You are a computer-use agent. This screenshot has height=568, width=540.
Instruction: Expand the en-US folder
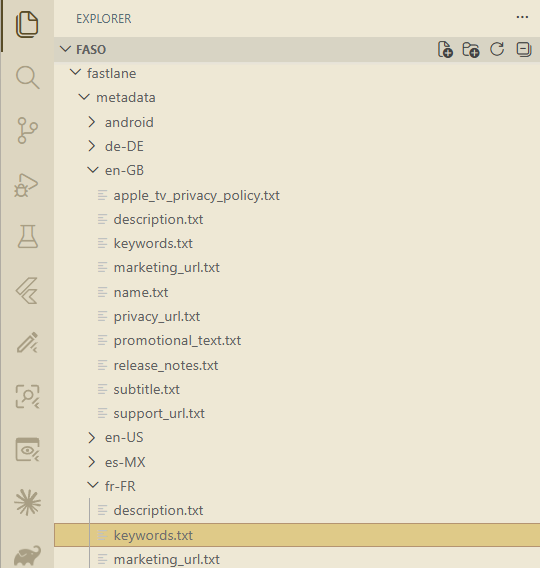pos(92,438)
